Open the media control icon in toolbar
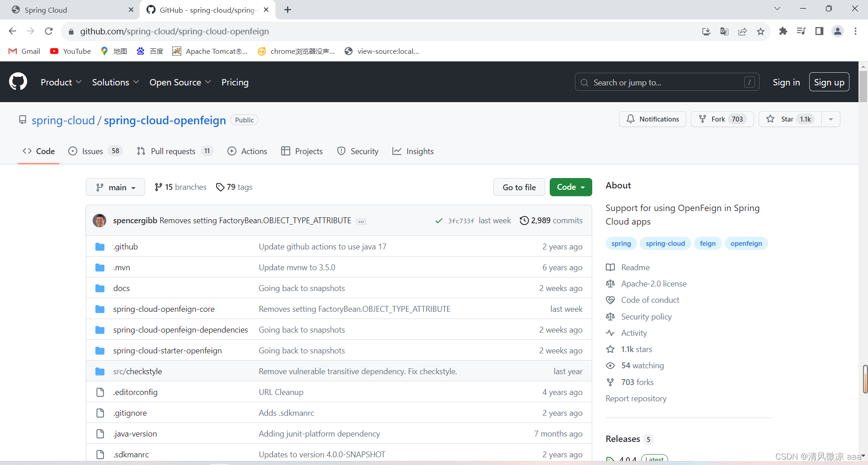The image size is (868, 465). [801, 31]
